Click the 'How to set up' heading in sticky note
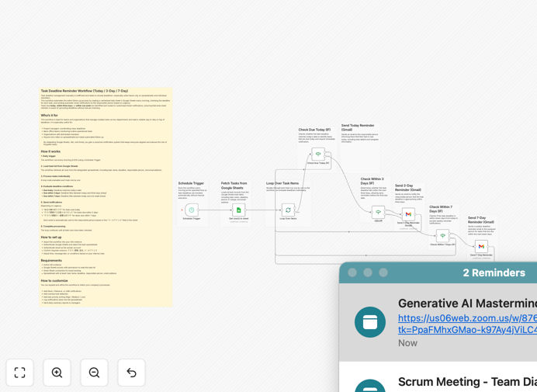Image resolution: width=537 pixels, height=392 pixels. (x=51, y=237)
